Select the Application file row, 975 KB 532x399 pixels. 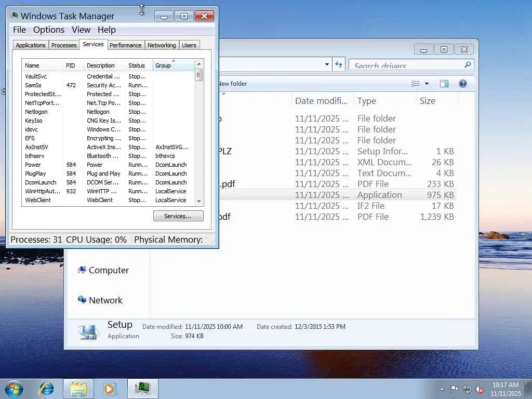tap(337, 195)
